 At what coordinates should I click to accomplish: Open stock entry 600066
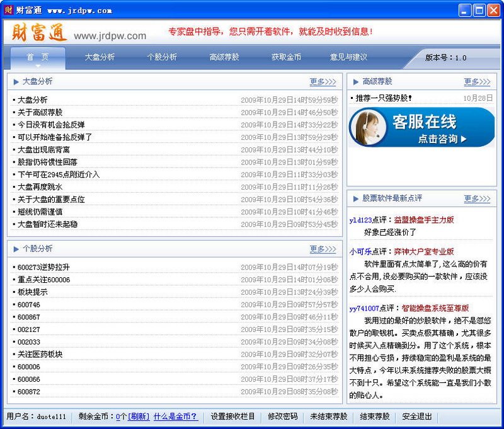point(29,379)
